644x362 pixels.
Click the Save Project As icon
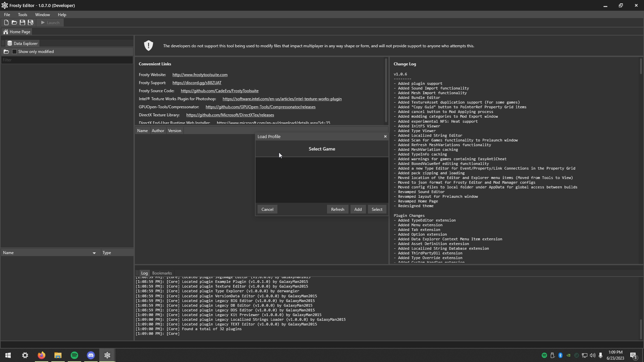tap(31, 22)
